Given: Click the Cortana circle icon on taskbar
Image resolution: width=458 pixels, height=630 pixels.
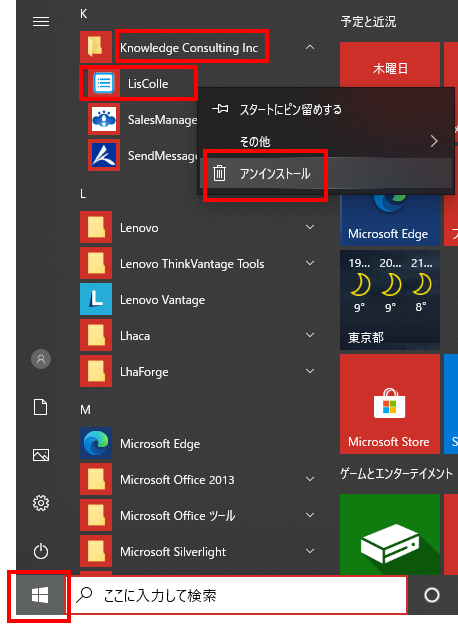Looking at the screenshot, I should (432, 595).
